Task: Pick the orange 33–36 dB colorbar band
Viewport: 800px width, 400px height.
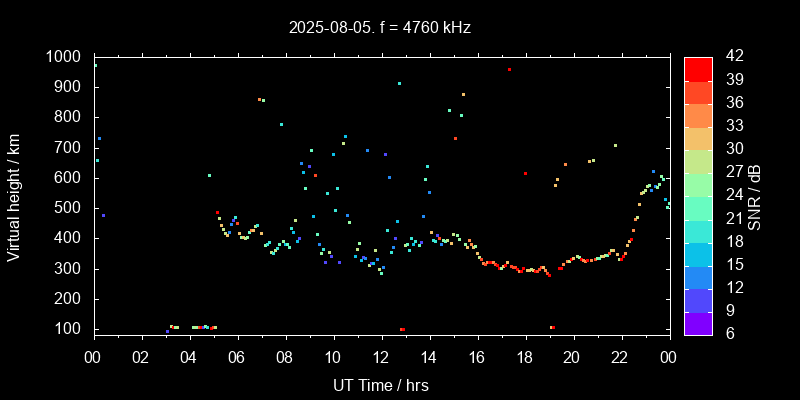Action: tap(698, 114)
